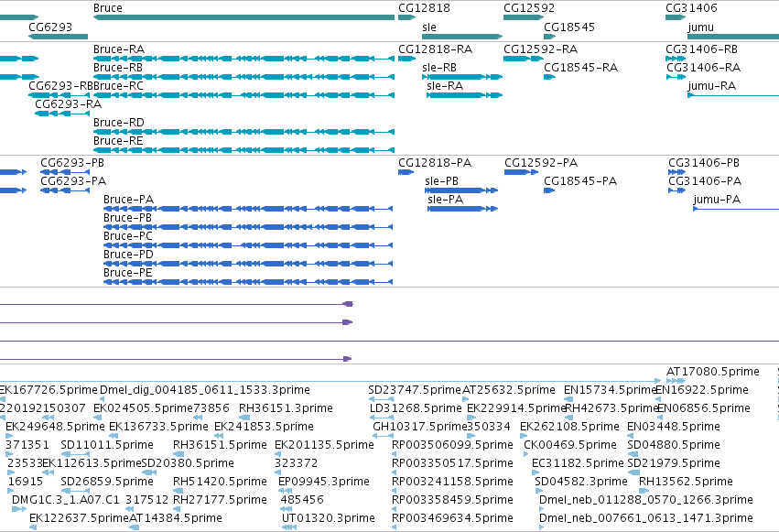This screenshot has height=532, width=779.
Task: Select the CG6293-RA transcript label
Action: point(68,104)
